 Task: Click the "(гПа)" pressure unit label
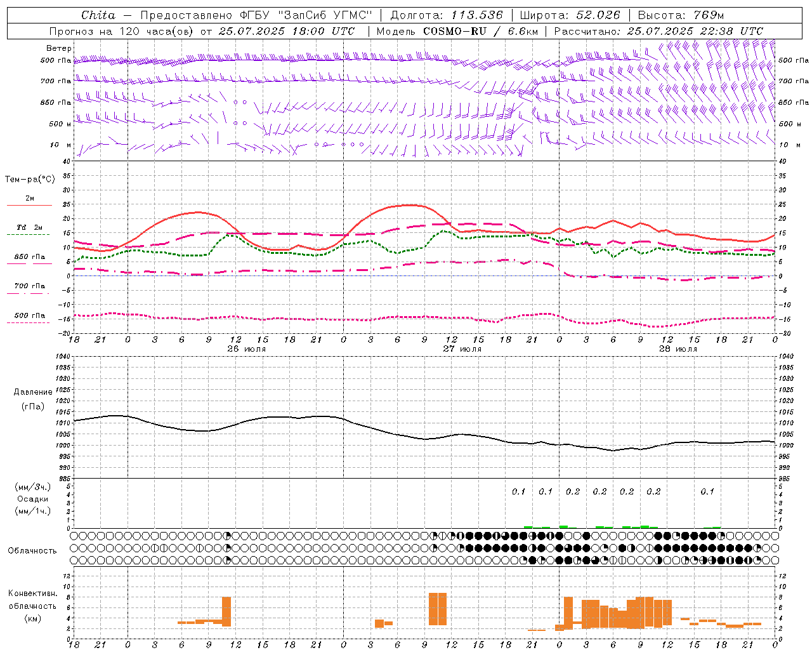pos(33,406)
